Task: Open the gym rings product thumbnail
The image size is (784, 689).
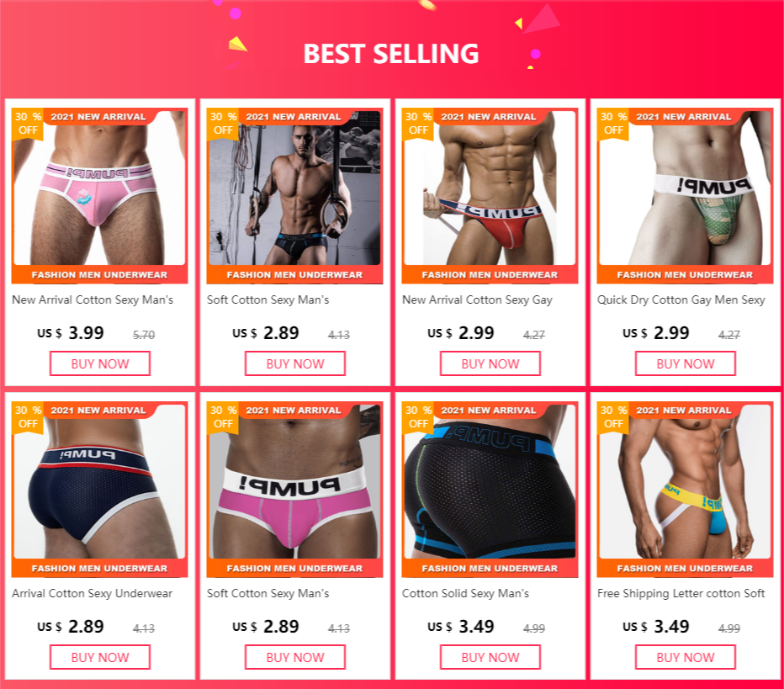Action: point(294,195)
